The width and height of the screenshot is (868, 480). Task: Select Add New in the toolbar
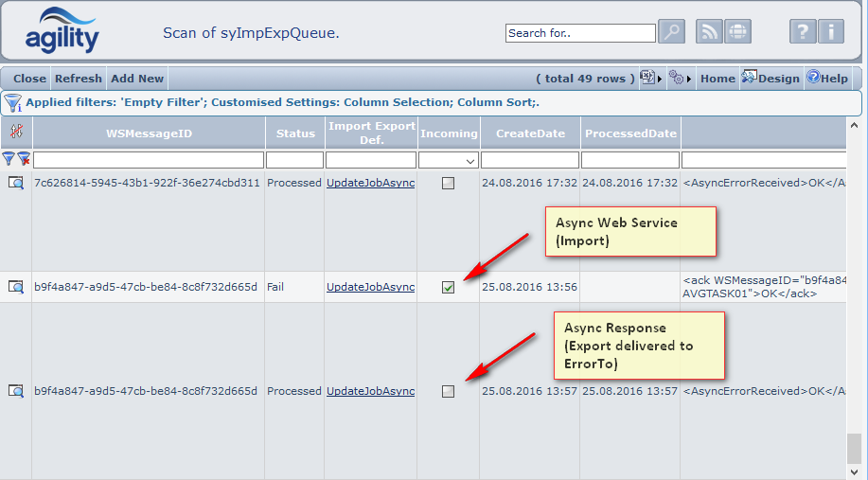click(x=137, y=79)
